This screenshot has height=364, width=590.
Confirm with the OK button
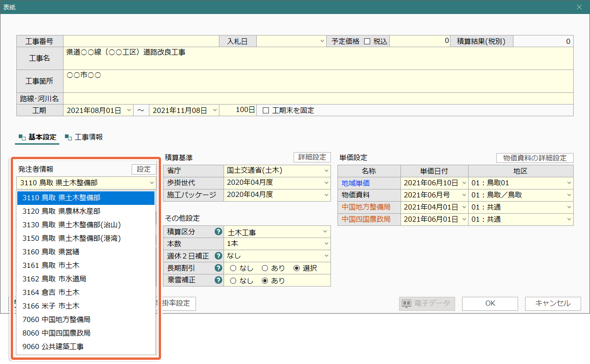(490, 303)
